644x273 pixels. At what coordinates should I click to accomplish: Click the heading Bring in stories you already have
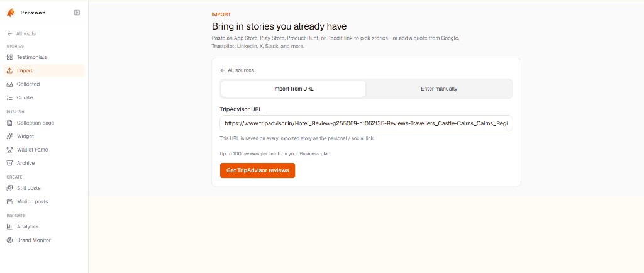pyautogui.click(x=279, y=26)
